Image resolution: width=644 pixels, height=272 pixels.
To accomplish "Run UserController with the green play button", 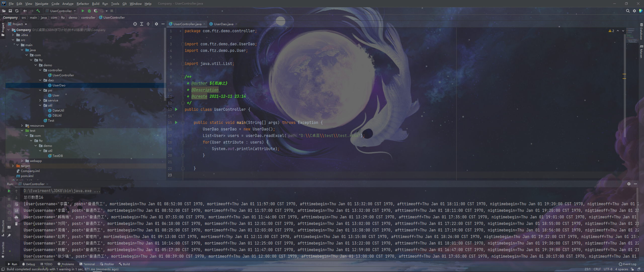I will point(83,11).
